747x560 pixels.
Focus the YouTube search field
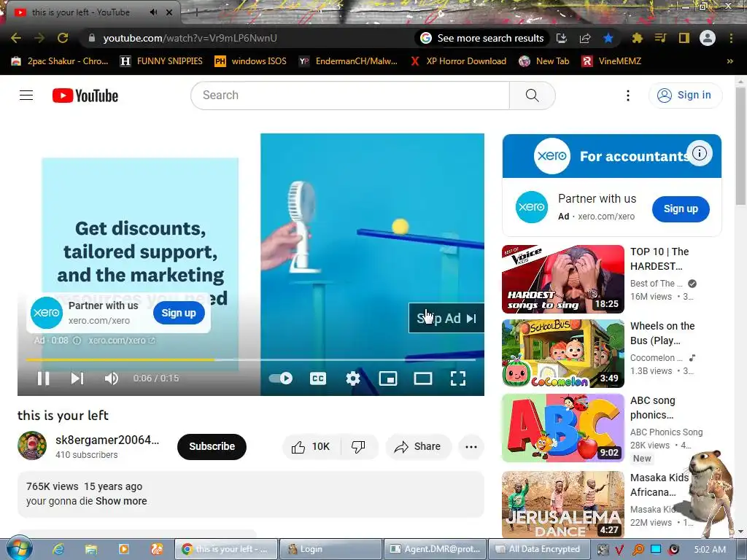click(350, 96)
